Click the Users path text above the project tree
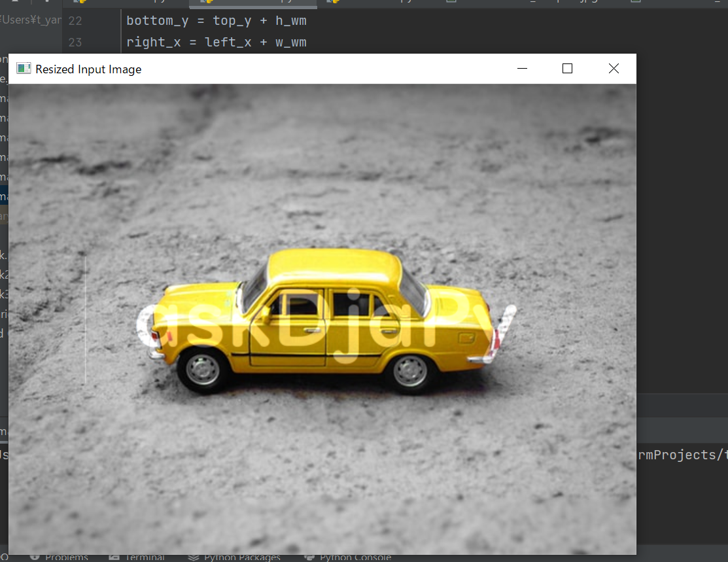This screenshot has height=562, width=728. click(x=31, y=20)
